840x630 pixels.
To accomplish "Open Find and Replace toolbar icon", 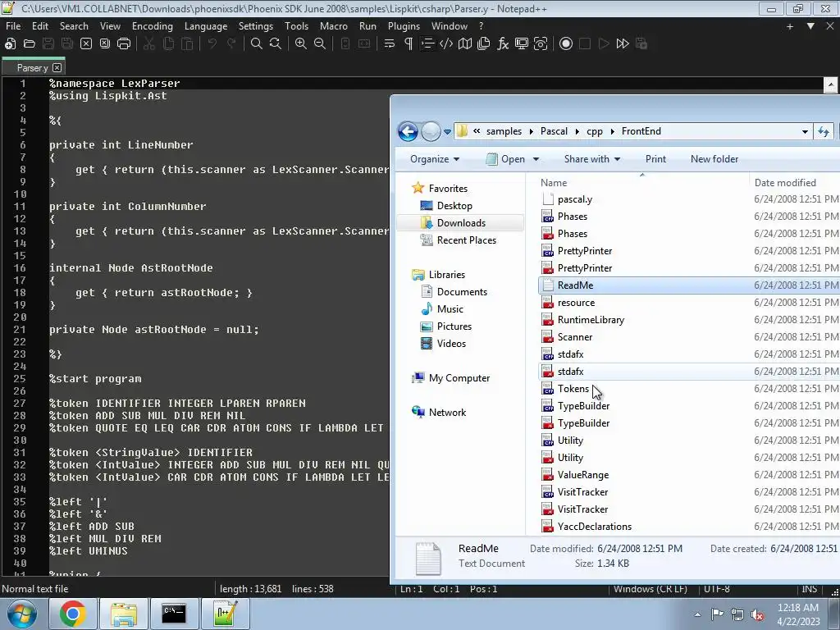I will coord(276,44).
